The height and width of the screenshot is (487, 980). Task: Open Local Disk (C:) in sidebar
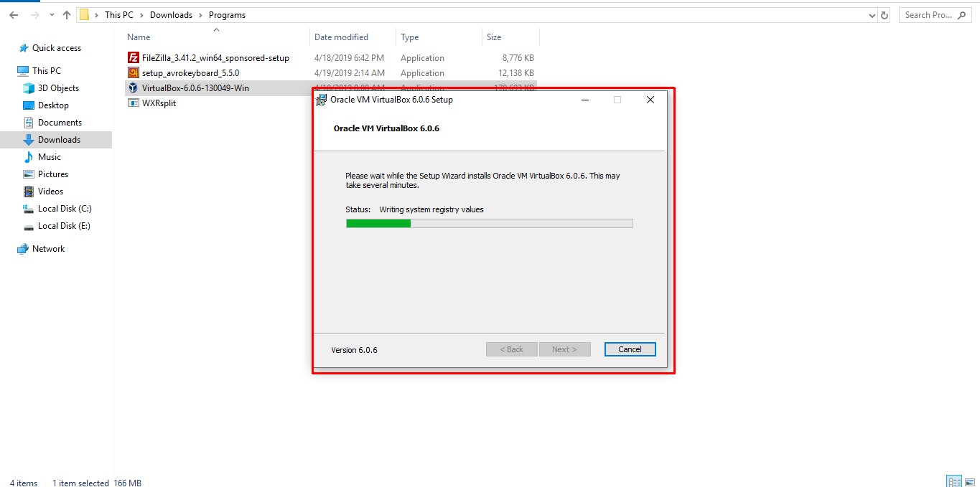pos(65,209)
